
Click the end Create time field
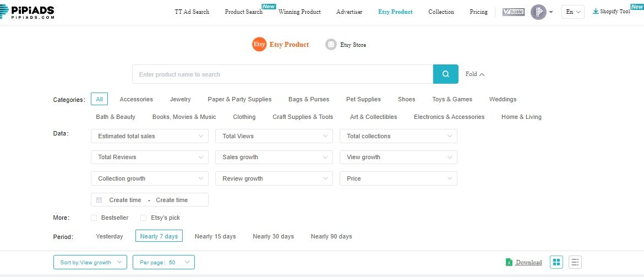click(172, 200)
